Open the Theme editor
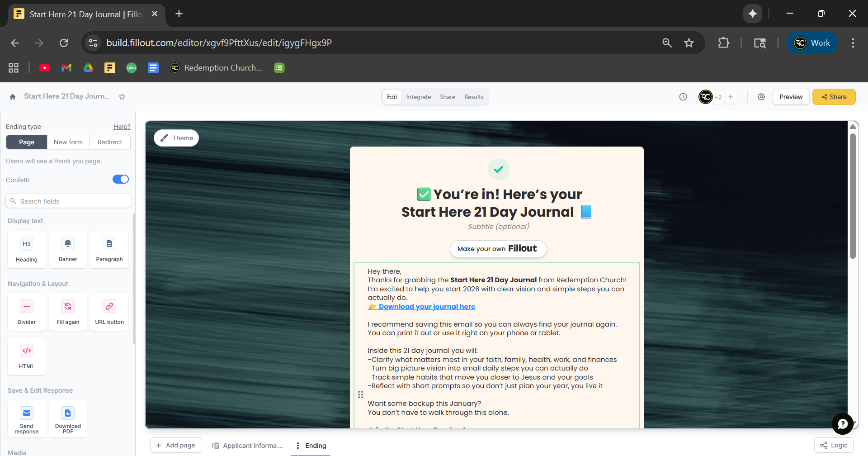 click(x=176, y=138)
